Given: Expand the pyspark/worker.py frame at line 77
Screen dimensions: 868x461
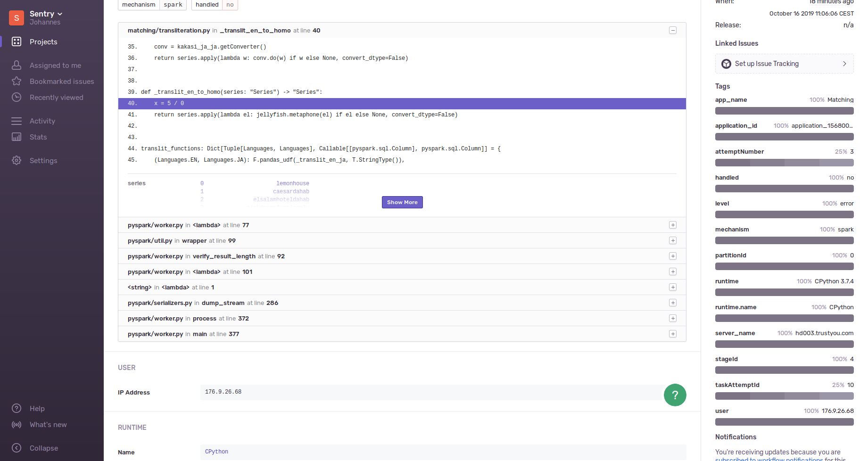Looking at the screenshot, I should pyautogui.click(x=673, y=225).
